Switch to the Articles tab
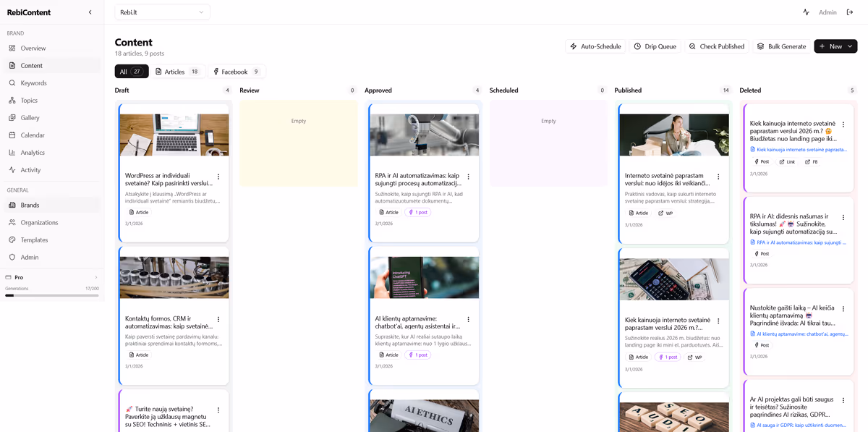 [179, 72]
